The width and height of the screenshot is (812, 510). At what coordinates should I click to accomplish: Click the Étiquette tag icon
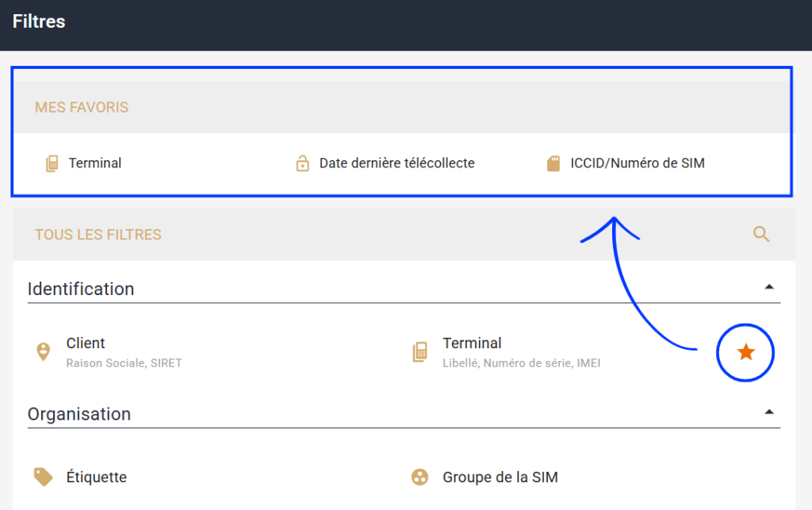pos(44,477)
